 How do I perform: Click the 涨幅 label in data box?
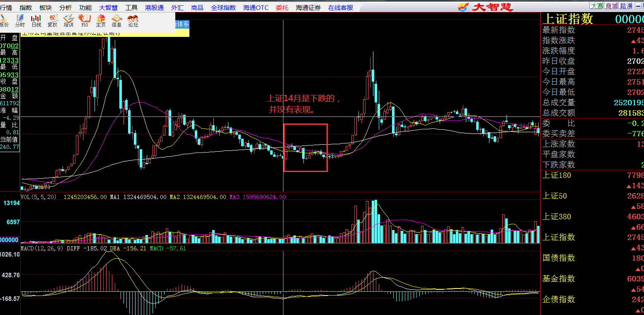pos(10,111)
